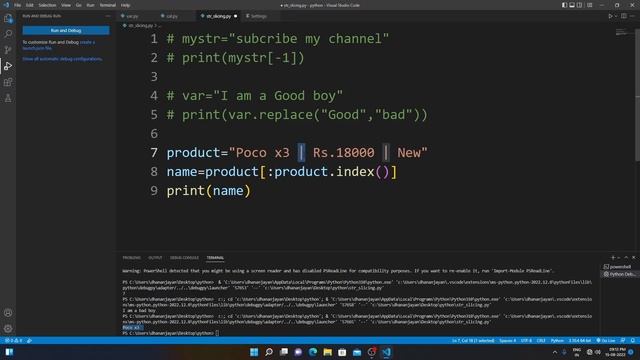Open the File menu

pyautogui.click(x=18, y=5)
